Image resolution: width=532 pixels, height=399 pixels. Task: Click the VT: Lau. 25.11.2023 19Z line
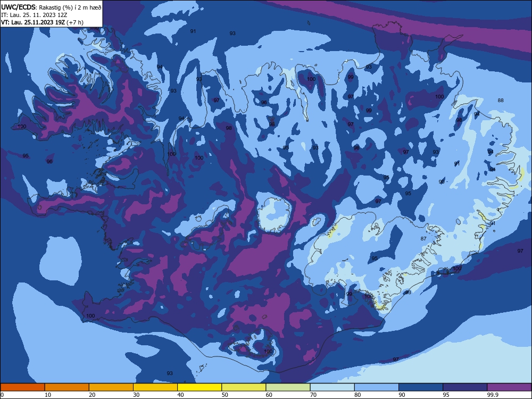[x=42, y=22]
